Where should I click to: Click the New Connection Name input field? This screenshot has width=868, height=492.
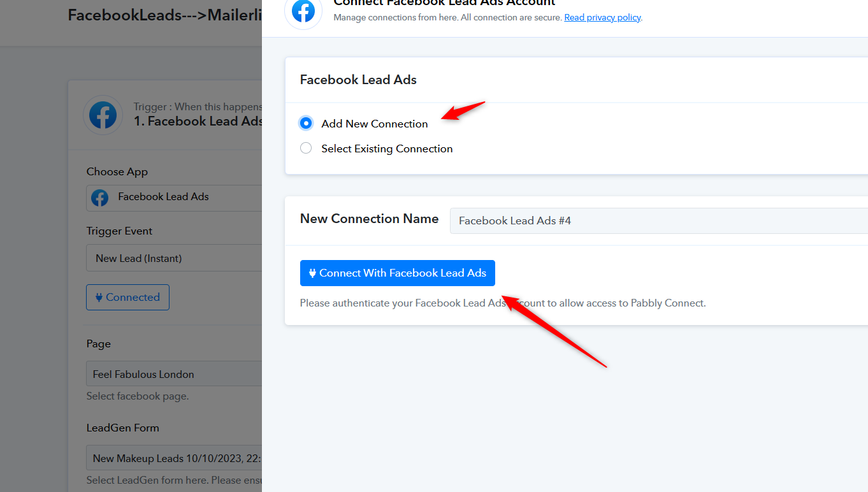coord(659,221)
